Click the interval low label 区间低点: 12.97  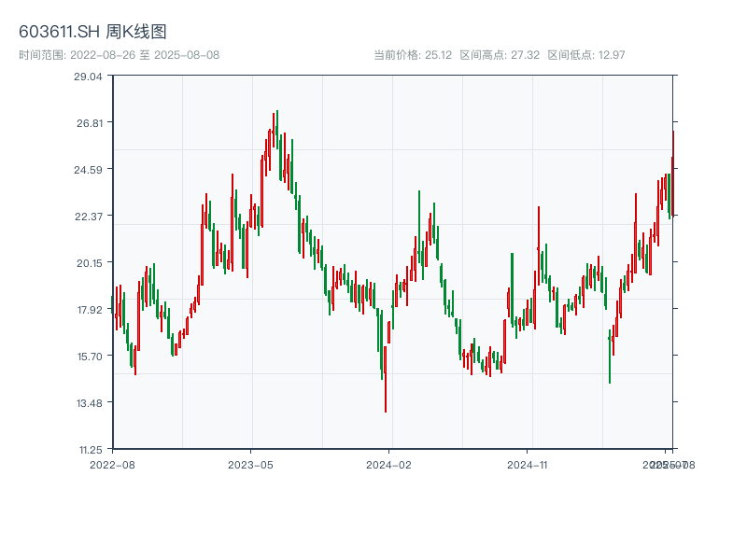coord(586,55)
